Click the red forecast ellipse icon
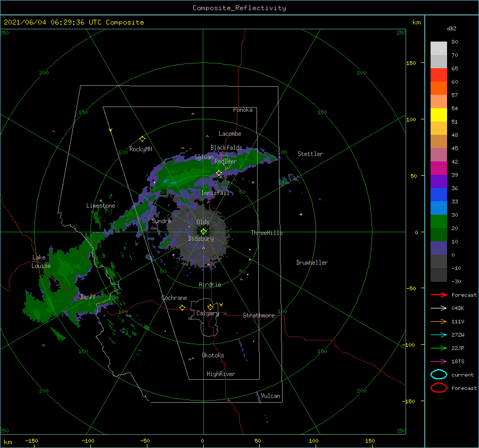 click(439, 388)
